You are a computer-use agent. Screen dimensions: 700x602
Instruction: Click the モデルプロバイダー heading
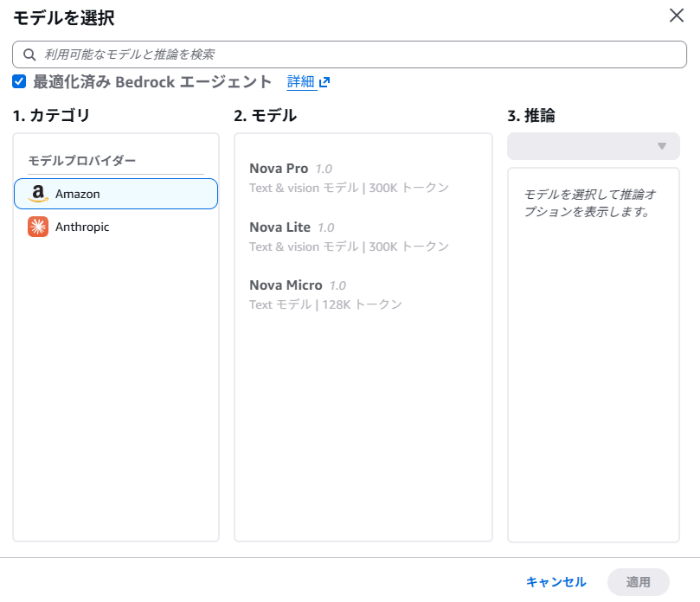(81, 160)
